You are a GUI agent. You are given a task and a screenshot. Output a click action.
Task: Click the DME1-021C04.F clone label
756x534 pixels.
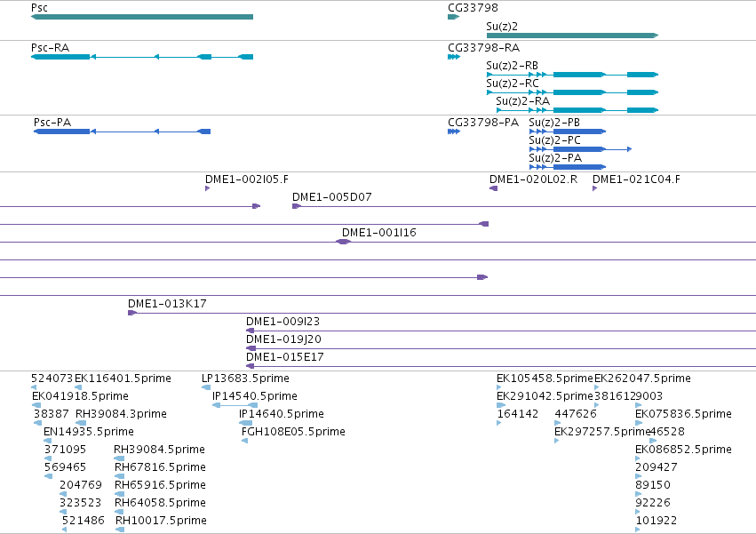[x=636, y=179]
